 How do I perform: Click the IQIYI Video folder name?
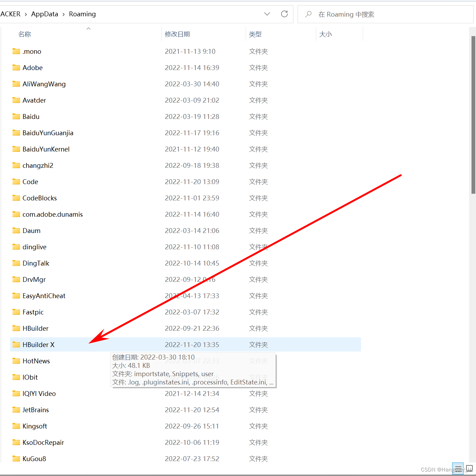(x=39, y=393)
